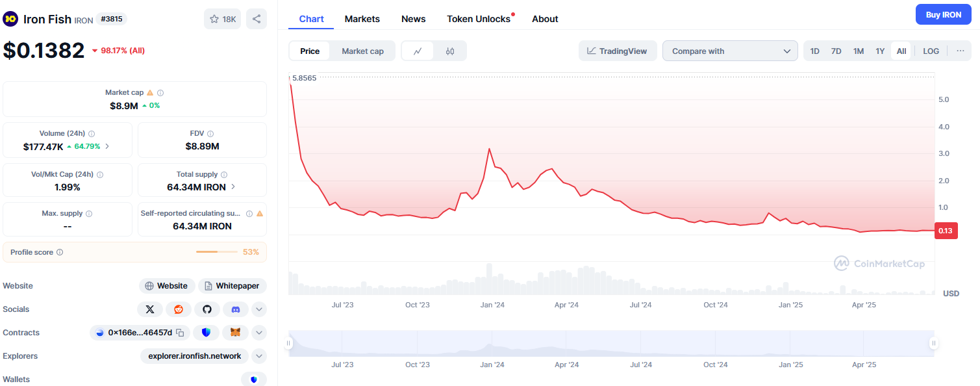Image resolution: width=980 pixels, height=386 pixels.
Task: Click the Buy IRON button
Action: coord(943,14)
